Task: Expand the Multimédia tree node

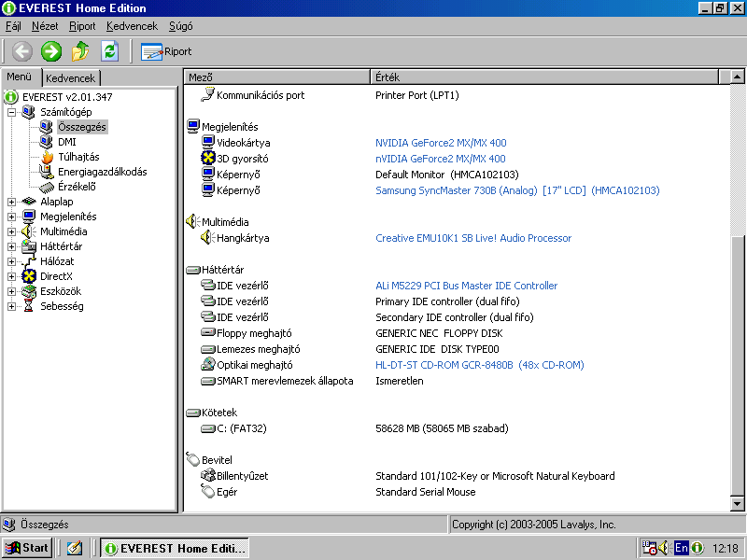Action: pos(11,231)
